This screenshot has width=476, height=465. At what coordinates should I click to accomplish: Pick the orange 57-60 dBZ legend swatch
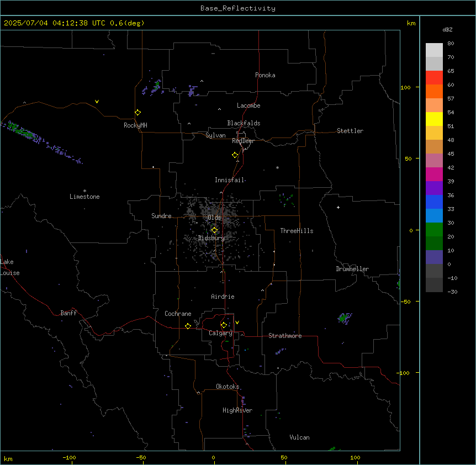[x=434, y=91]
